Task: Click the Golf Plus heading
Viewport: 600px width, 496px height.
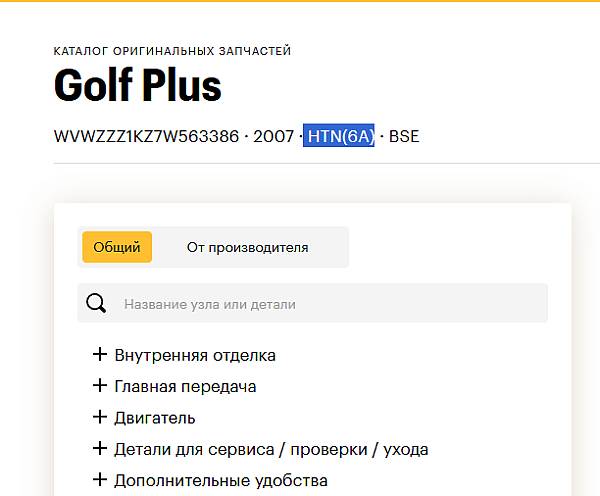Action: point(137,87)
